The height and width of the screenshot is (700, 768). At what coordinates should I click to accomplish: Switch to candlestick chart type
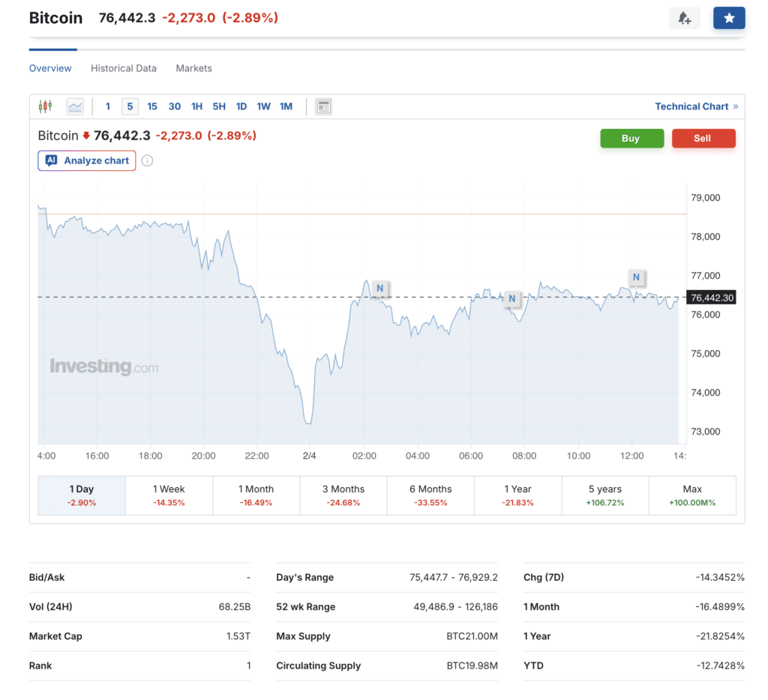45,106
